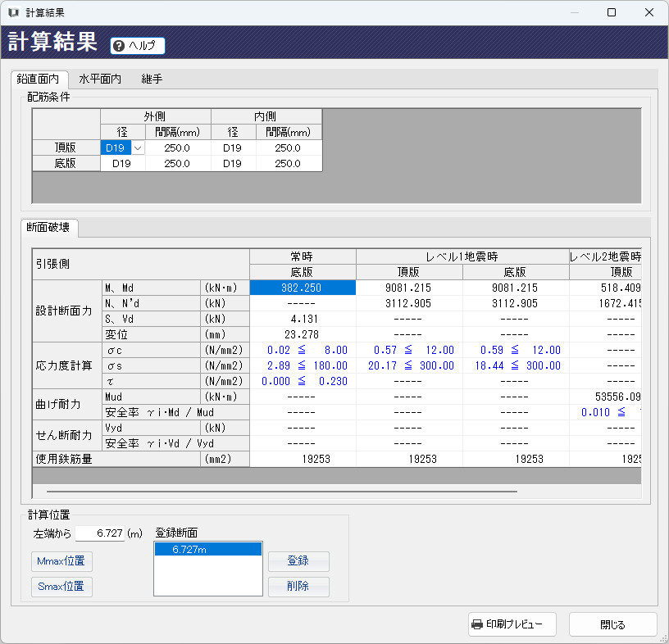This screenshot has height=644, width=669.
Task: Click the 常時 column header
Action: point(303,256)
